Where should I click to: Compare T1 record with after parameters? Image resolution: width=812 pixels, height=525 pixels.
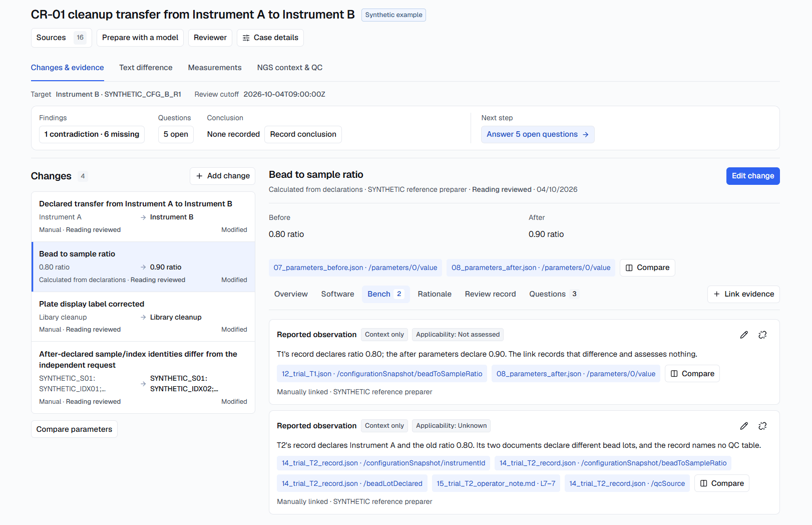pos(692,374)
